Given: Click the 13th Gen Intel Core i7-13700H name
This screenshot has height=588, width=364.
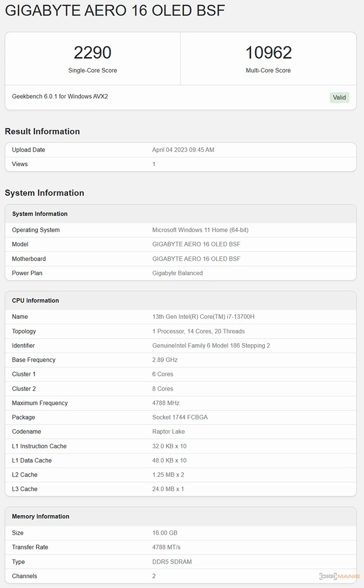Looking at the screenshot, I should [x=203, y=317].
